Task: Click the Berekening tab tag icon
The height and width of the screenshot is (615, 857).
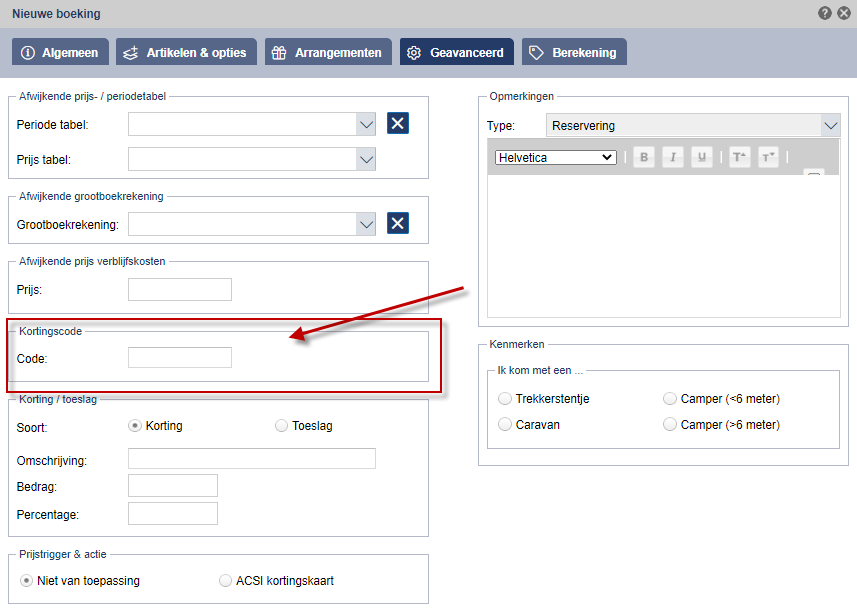Action: tap(536, 52)
